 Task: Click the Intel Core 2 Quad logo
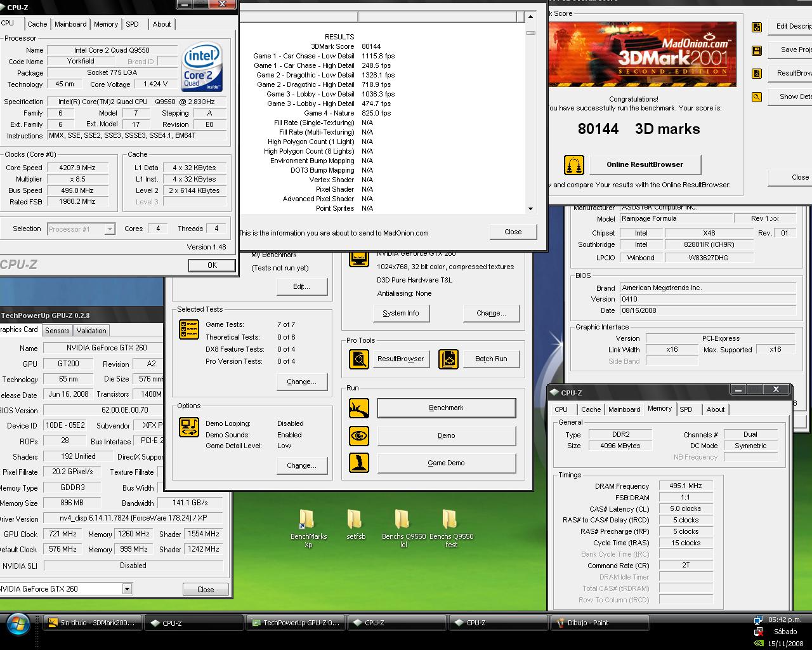point(202,66)
